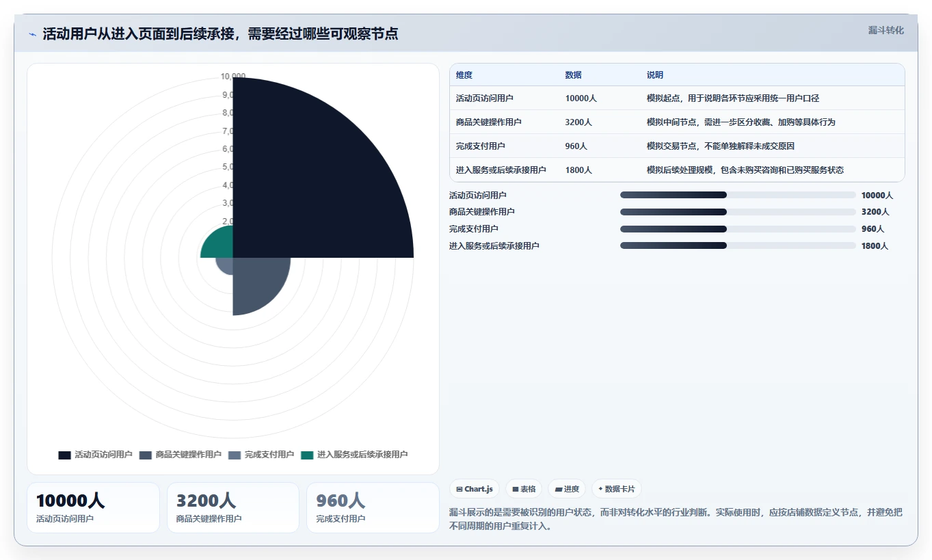The height and width of the screenshot is (560, 932).
Task: Click the 10,000 radial axis label
Action: 233,76
